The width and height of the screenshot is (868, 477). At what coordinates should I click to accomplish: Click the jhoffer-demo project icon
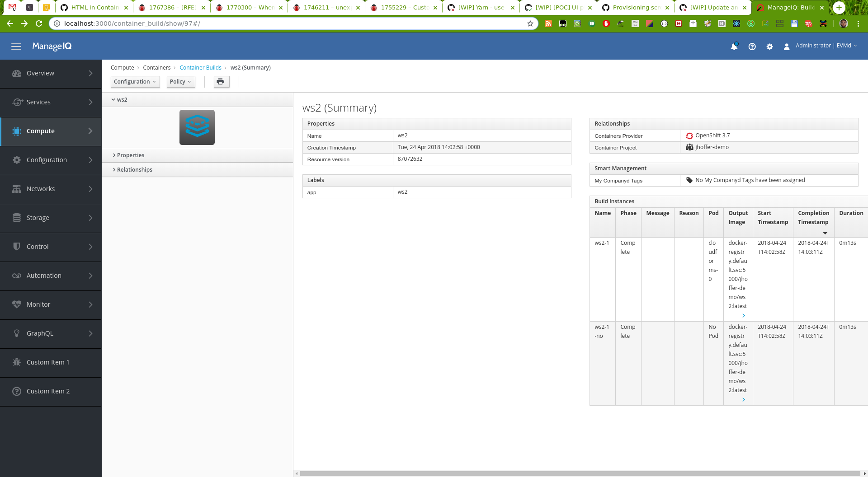689,147
